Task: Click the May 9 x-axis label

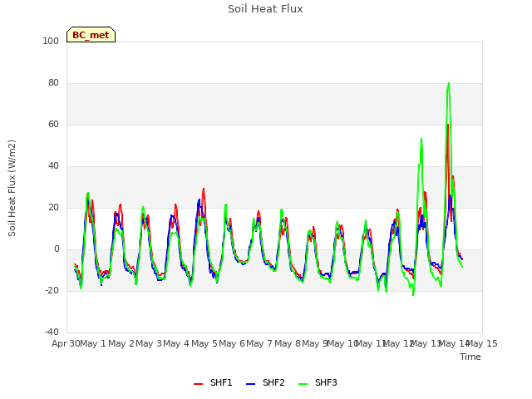Action: point(315,343)
